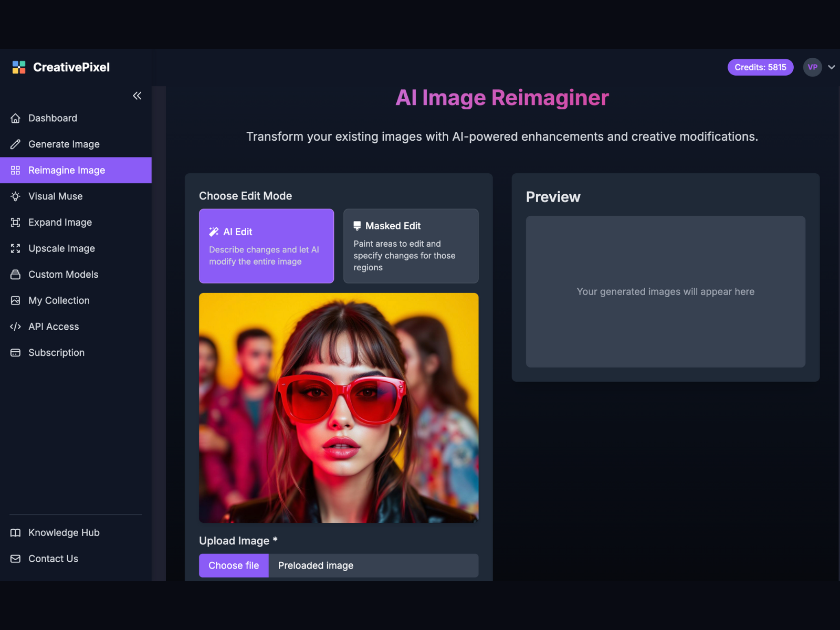Click the empty Preview placeholder area

point(666,291)
